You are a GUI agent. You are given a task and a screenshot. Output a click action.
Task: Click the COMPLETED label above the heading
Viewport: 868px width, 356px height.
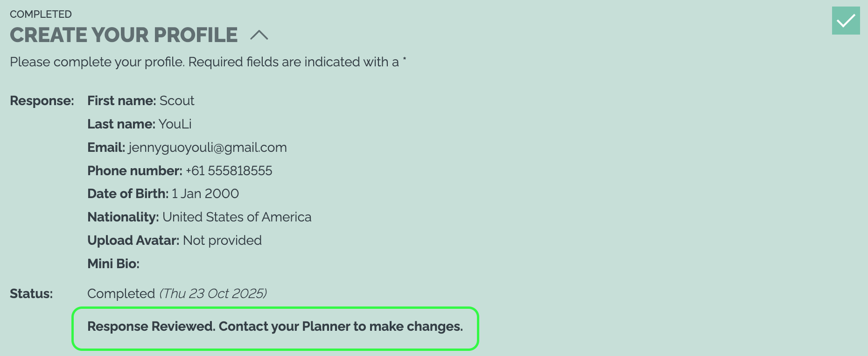[41, 14]
